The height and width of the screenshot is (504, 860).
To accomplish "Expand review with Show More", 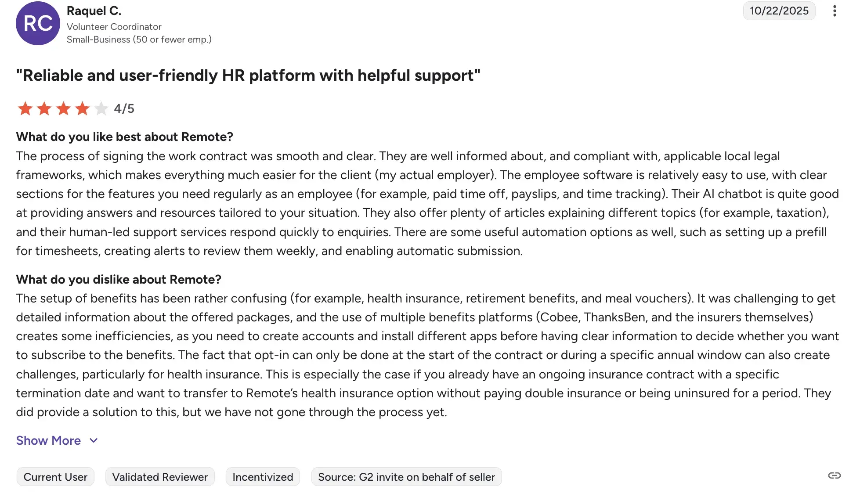I will [x=48, y=440].
